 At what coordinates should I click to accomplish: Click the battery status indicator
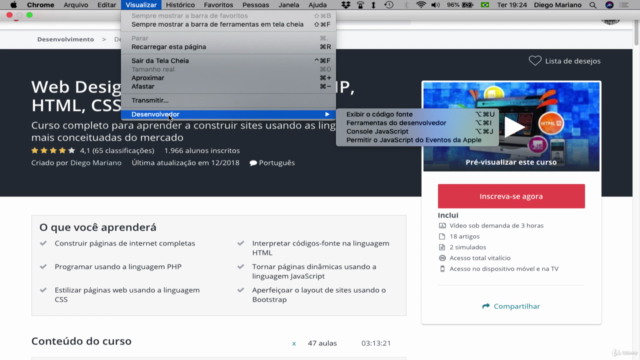[x=460, y=5]
